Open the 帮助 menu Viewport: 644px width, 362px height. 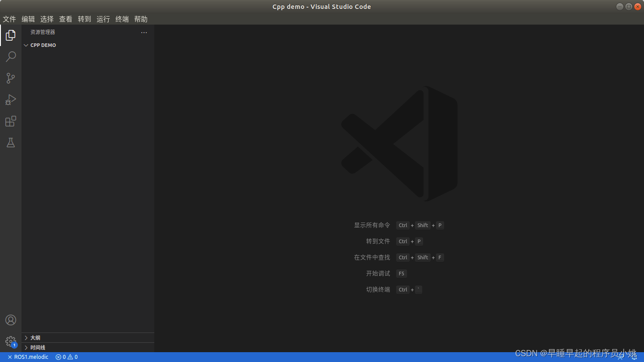pyautogui.click(x=141, y=19)
